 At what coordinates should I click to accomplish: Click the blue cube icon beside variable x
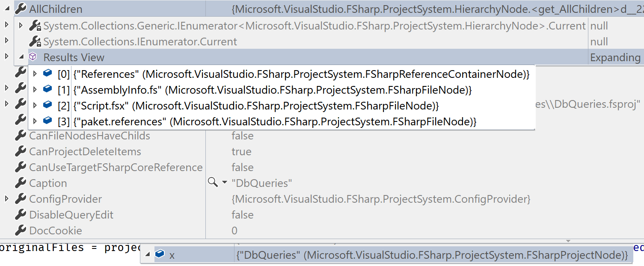pyautogui.click(x=160, y=254)
